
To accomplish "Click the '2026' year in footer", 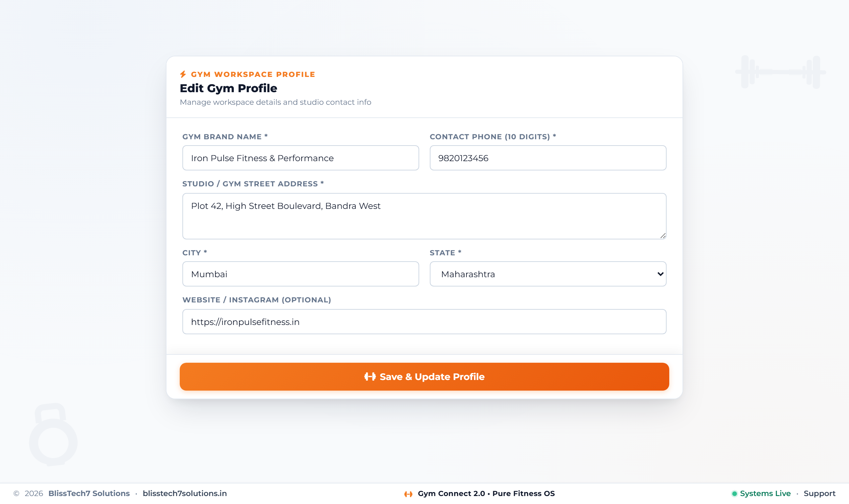I will pyautogui.click(x=33, y=493).
